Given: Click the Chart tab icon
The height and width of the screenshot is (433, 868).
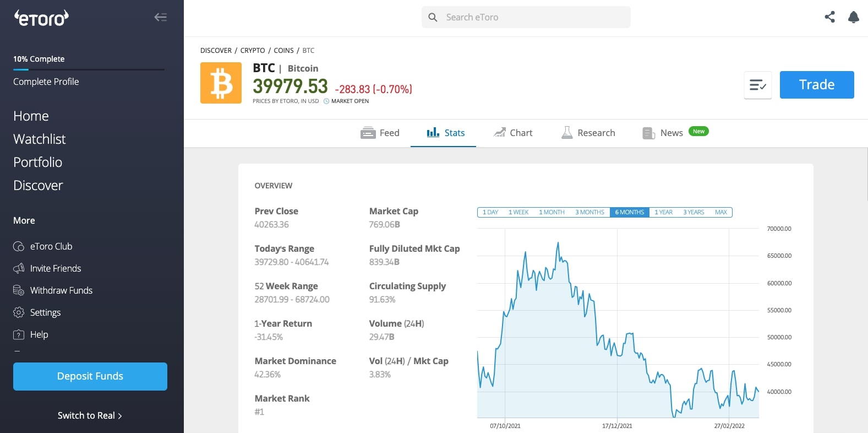Looking at the screenshot, I should (499, 132).
